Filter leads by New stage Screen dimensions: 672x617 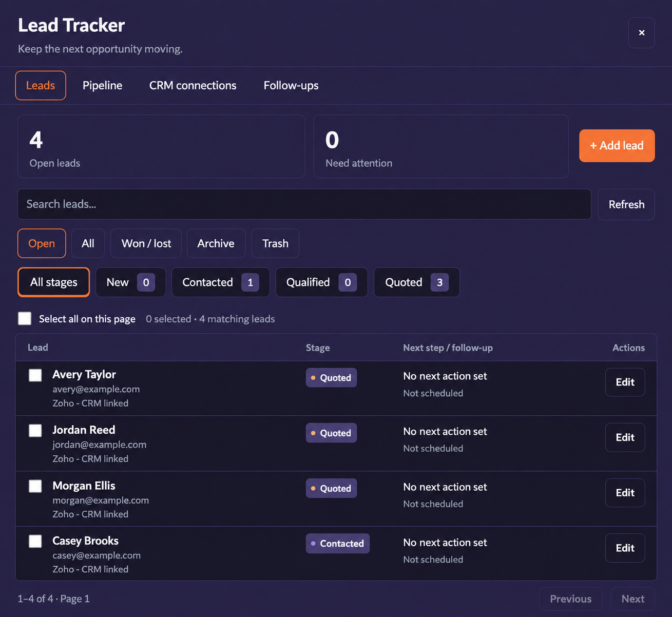pyautogui.click(x=131, y=282)
